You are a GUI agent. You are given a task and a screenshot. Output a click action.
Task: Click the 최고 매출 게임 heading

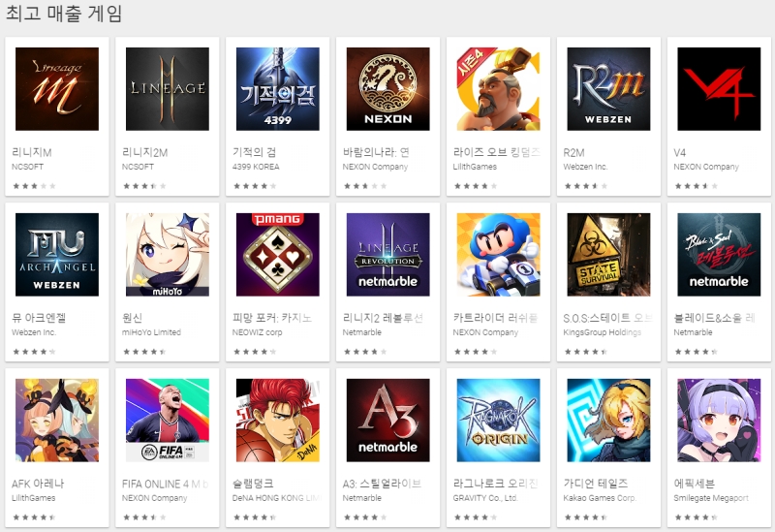click(x=64, y=14)
